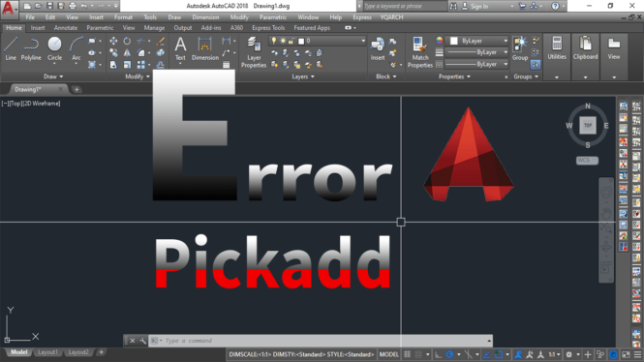Select the Line draw tool
This screenshot has height=362, width=644.
pyautogui.click(x=11, y=48)
